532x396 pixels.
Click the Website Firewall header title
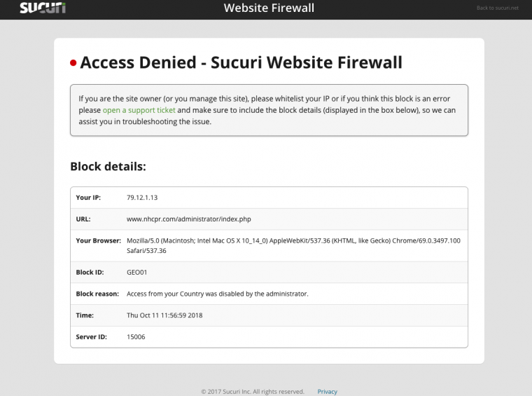pos(269,8)
